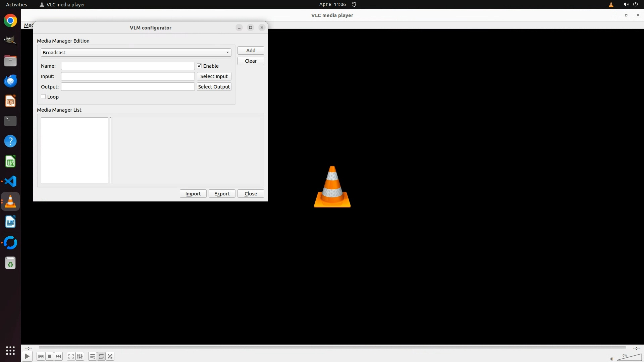Image resolution: width=644 pixels, height=362 pixels.
Task: Adjust the volume slider
Action: pos(630,358)
